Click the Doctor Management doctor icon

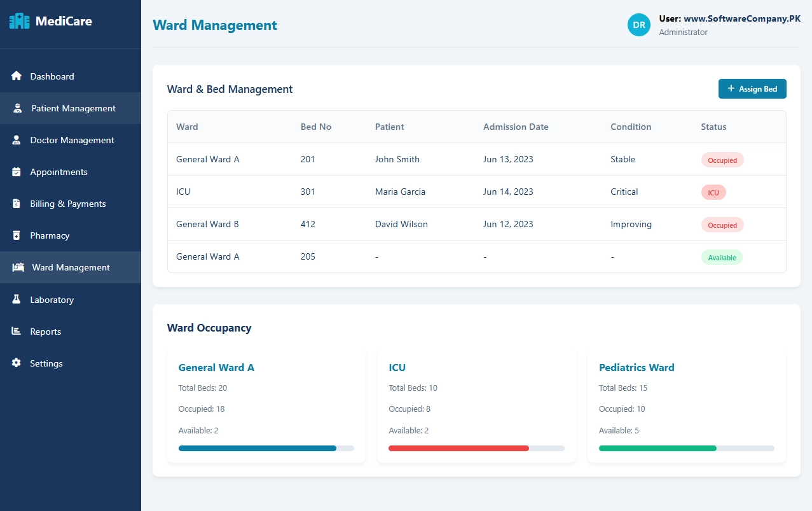click(x=16, y=139)
